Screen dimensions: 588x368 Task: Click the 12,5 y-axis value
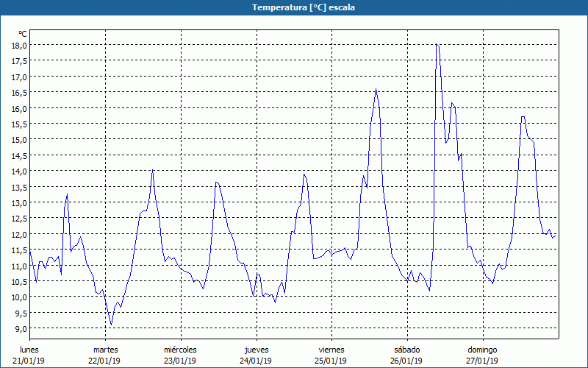[x=20, y=218]
